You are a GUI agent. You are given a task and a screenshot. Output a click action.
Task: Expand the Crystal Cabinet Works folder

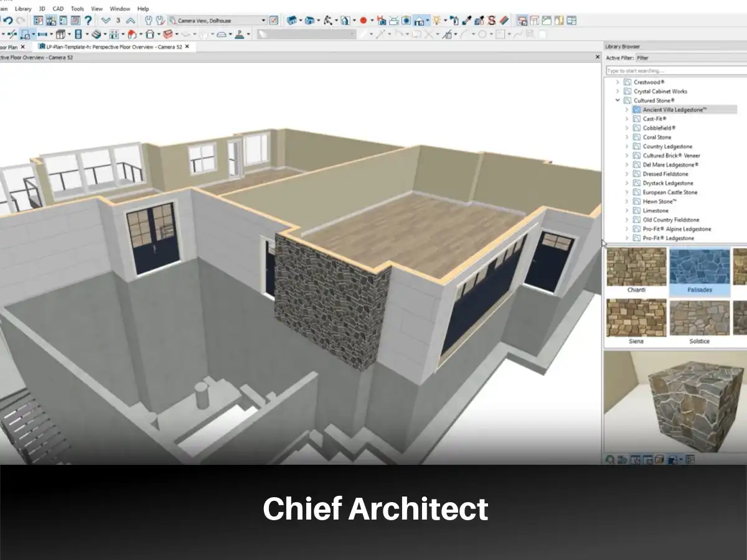618,91
